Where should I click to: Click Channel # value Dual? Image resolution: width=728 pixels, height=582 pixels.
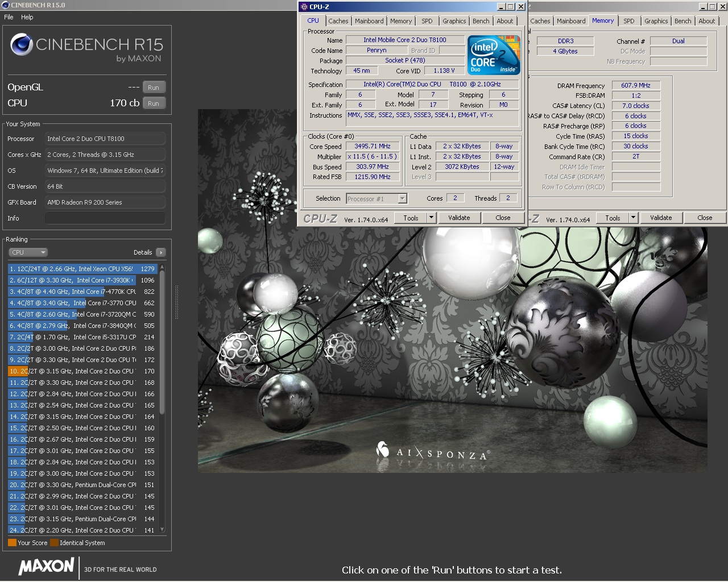coord(679,41)
